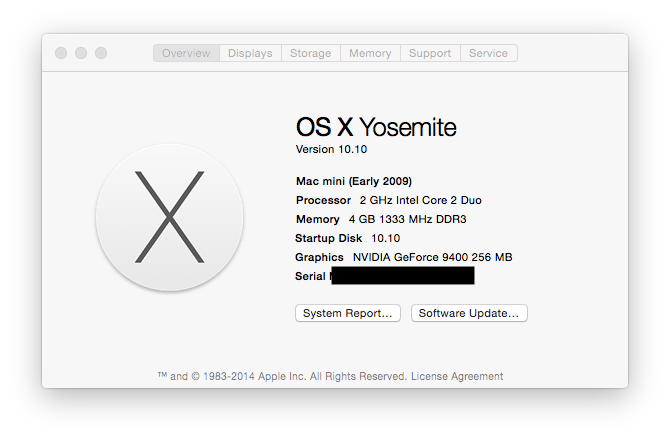
Task: Click the Apple copyright notice text
Action: click(x=282, y=376)
